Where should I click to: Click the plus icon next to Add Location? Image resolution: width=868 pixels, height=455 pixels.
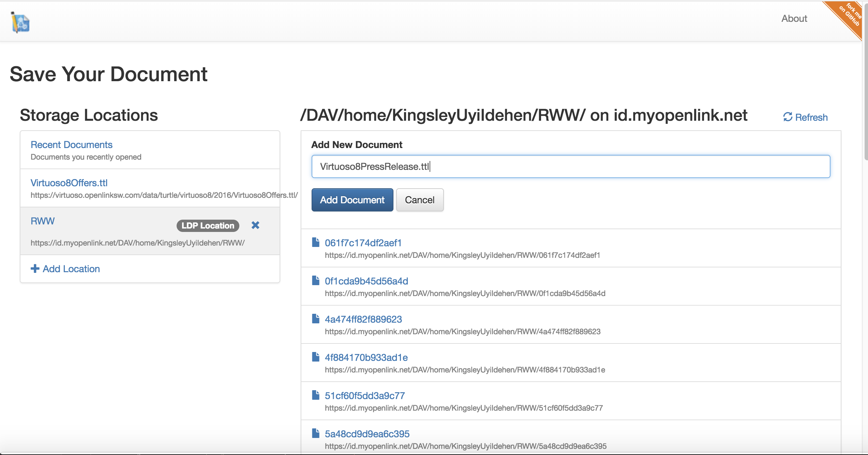coord(34,269)
